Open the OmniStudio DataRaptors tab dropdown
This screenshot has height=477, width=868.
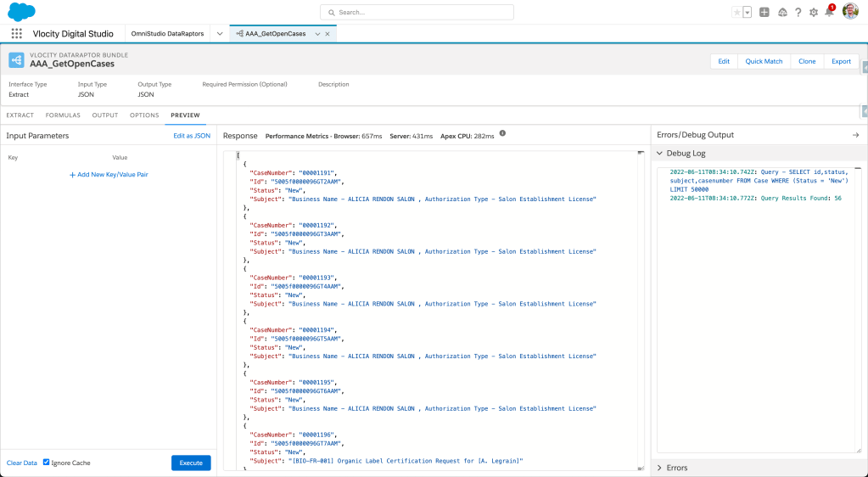pos(220,34)
